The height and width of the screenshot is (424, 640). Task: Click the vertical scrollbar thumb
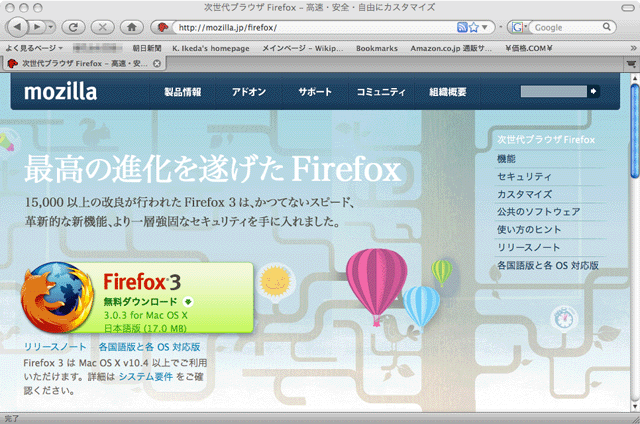pyautogui.click(x=634, y=131)
